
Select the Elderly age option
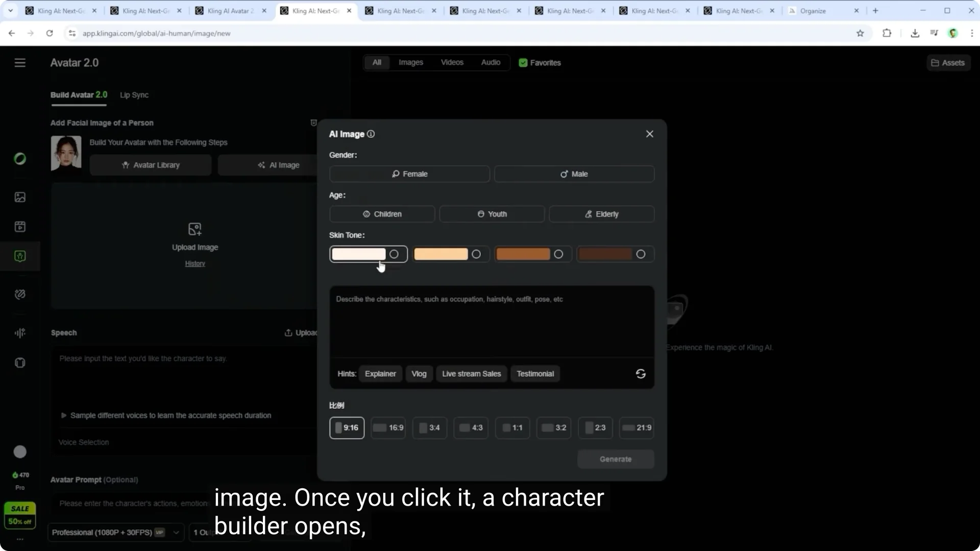point(601,214)
